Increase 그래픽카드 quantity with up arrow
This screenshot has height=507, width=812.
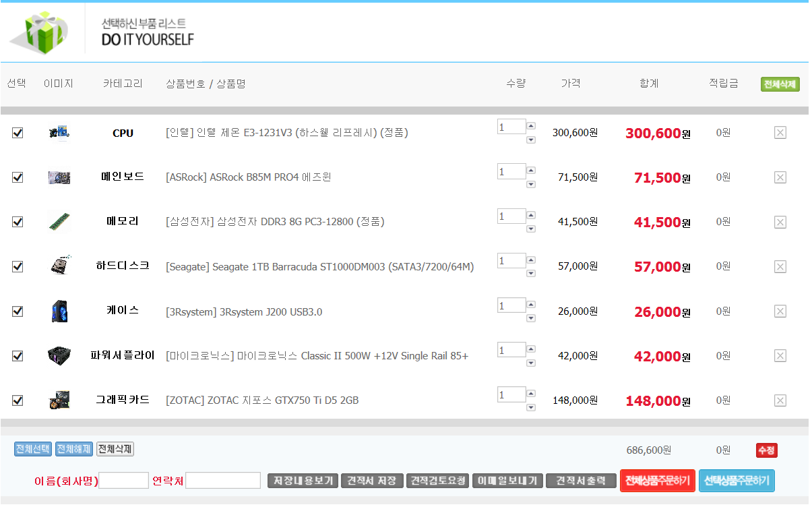[531, 393]
